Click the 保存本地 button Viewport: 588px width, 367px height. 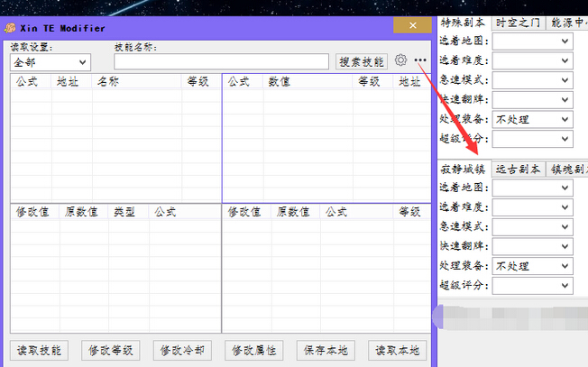326,351
